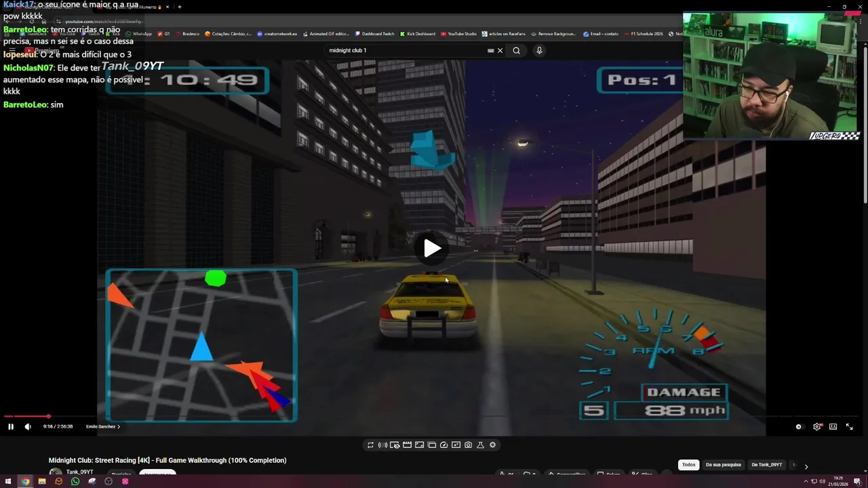Open the Dashboard Twitch bookmark
The height and width of the screenshot is (488, 868).
374,34
